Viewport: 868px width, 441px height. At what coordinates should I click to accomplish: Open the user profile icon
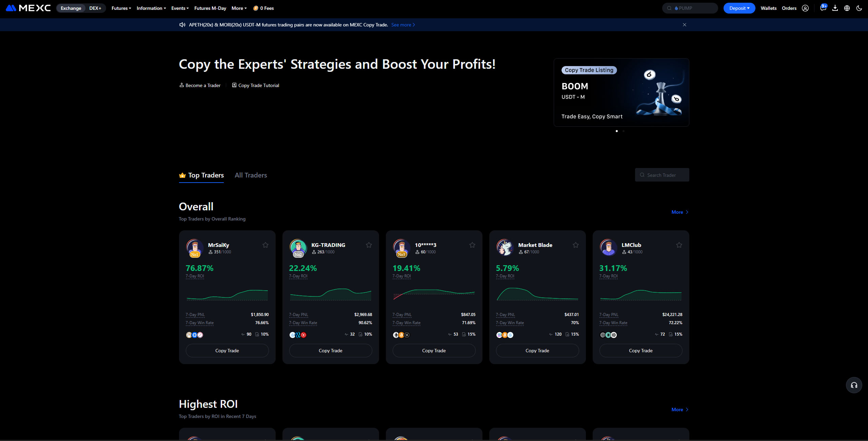point(805,8)
